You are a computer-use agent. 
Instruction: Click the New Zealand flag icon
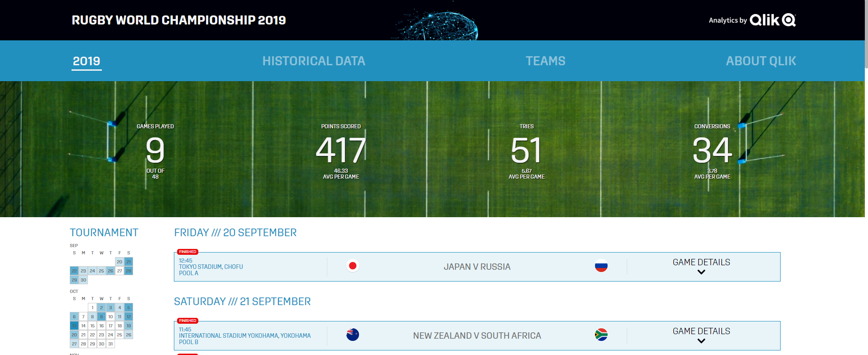pos(353,335)
